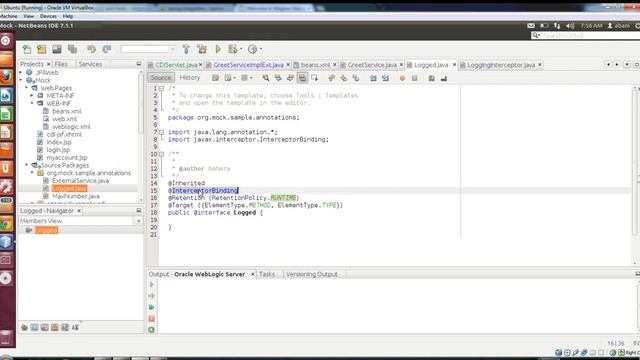This screenshot has width=640, height=360.
Task: Click the editor Find Selection magnifier icon
Action: pyautogui.click(x=266, y=78)
